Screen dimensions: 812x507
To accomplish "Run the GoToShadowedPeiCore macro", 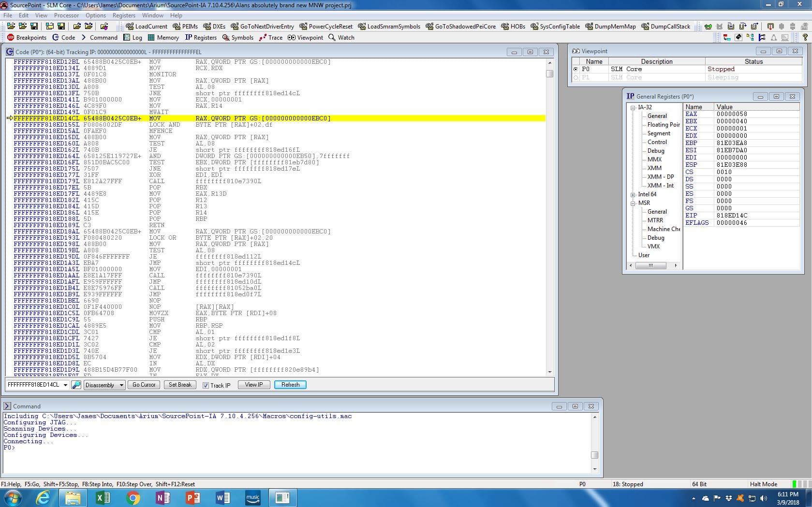I will point(460,26).
